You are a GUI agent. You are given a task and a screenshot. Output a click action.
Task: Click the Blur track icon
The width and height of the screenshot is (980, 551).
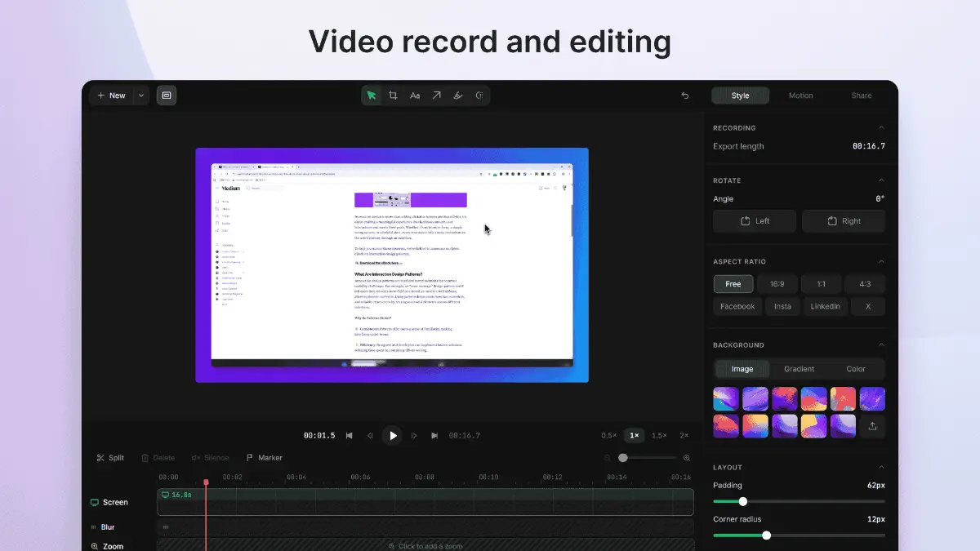coord(93,527)
